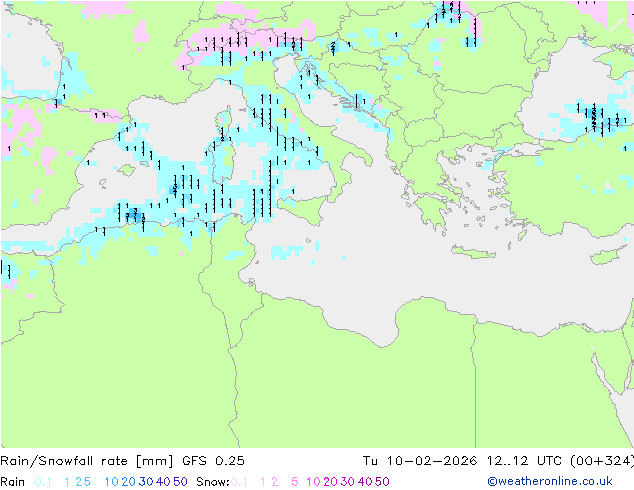Screen dimensions: 634x490
Task: Click the 'Snow:' legend label
Action: 213,482
